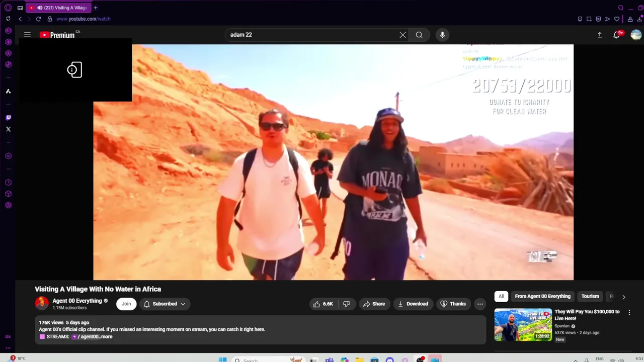Go back to the previous page
The image size is (644, 362).
coord(20,19)
